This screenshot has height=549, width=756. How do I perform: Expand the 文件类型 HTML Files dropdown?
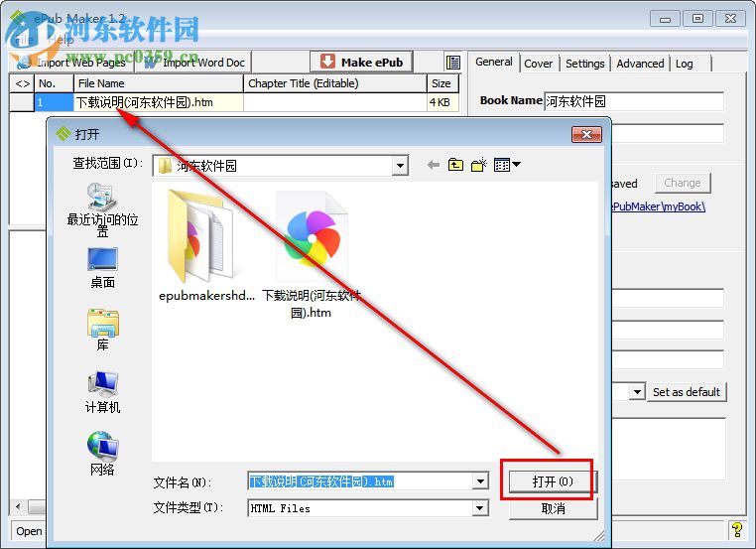pyautogui.click(x=480, y=508)
